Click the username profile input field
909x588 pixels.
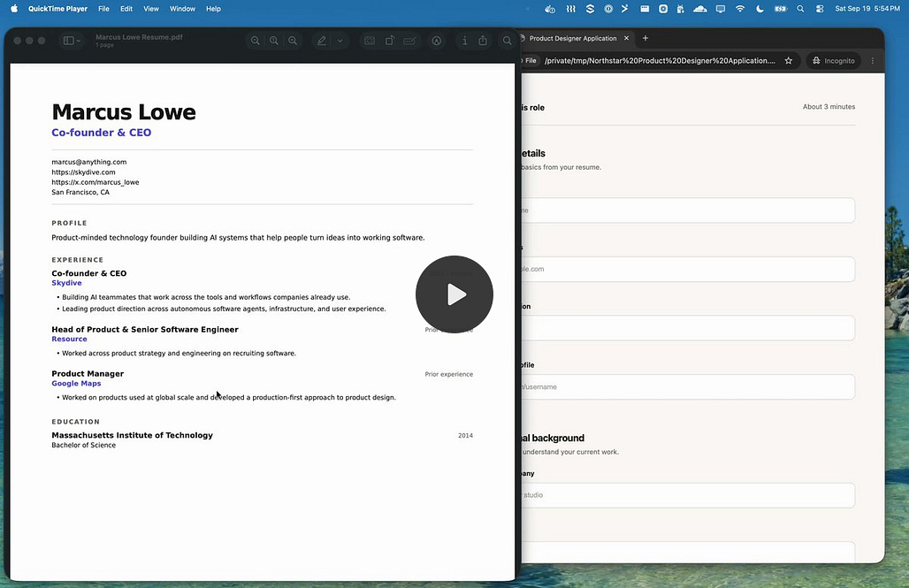coord(688,386)
